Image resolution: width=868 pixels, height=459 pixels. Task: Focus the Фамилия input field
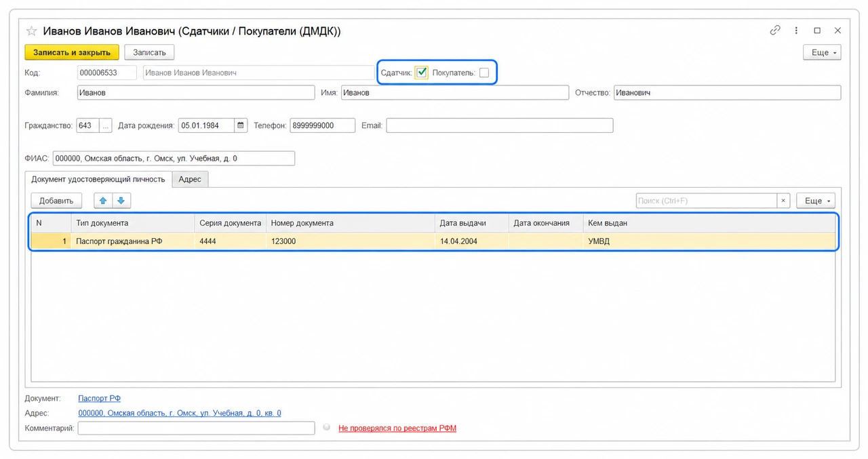[196, 93]
